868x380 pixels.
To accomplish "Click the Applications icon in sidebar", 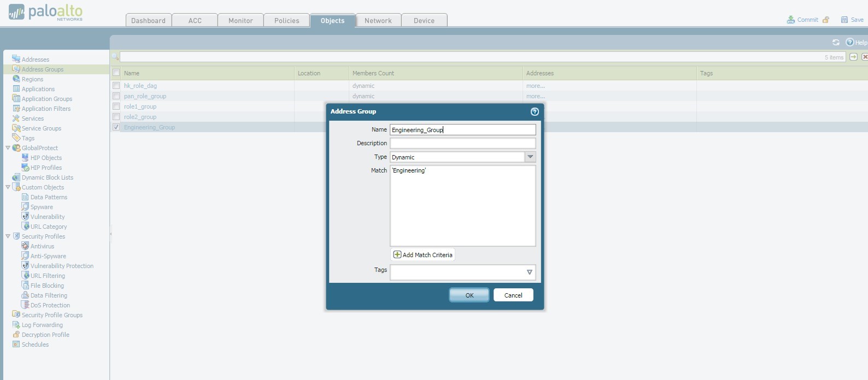I will (16, 88).
